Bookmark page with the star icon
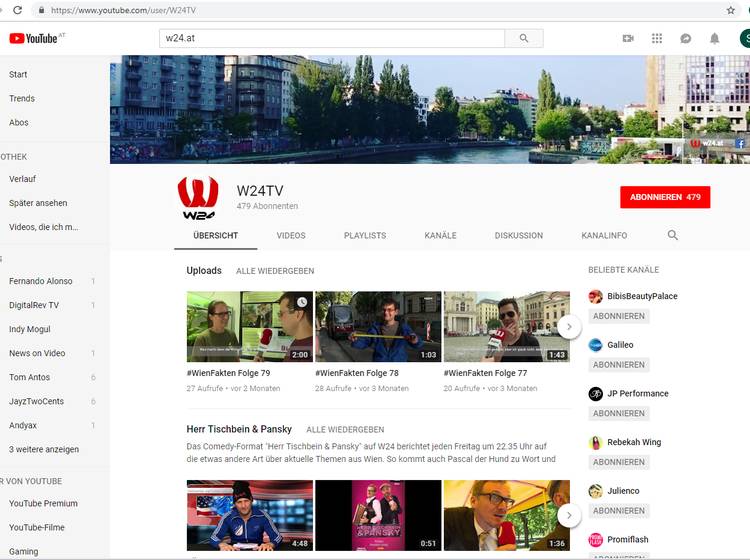 pos(730,10)
